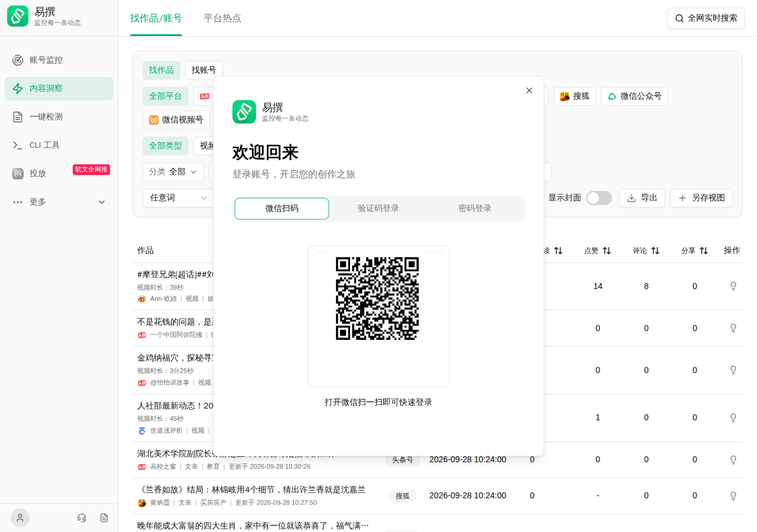Select the 全部类型 chip
The image size is (757, 532).
point(166,146)
